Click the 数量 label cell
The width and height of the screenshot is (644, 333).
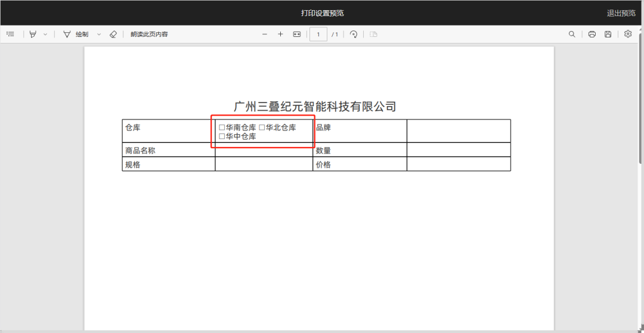[360, 150]
